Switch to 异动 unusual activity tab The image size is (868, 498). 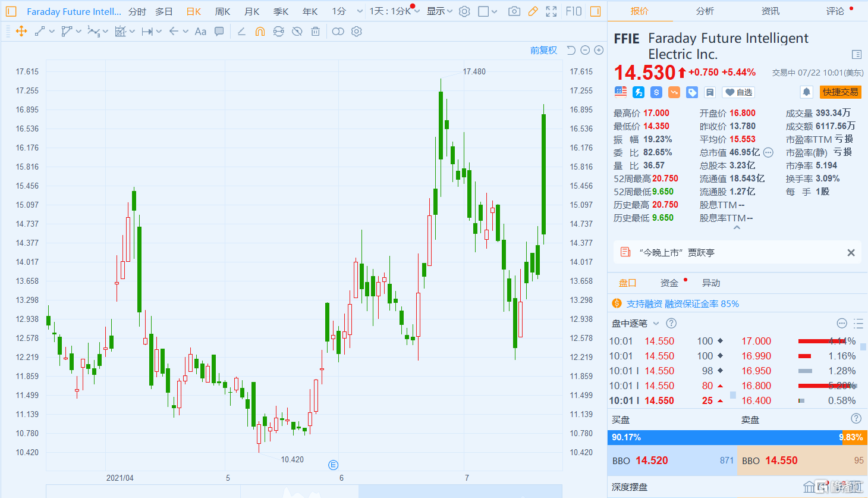click(711, 283)
